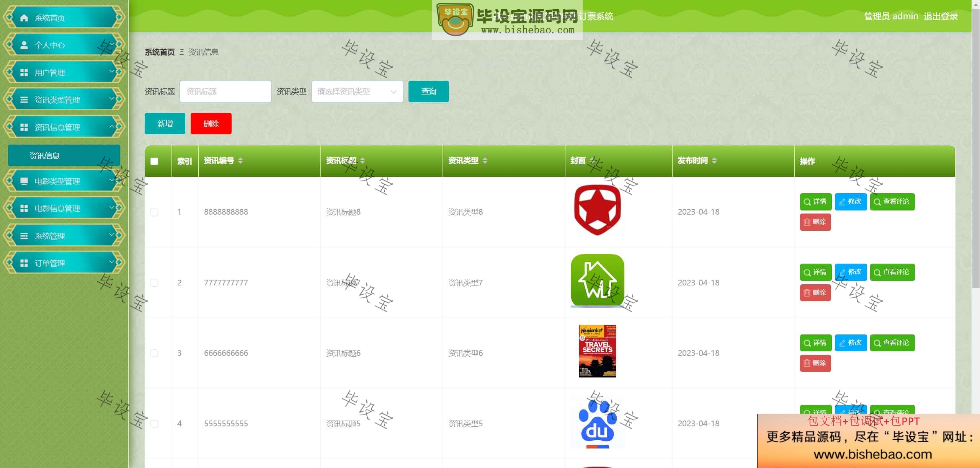Open 系统管理 in the sidebar
980x468 pixels.
pos(64,236)
